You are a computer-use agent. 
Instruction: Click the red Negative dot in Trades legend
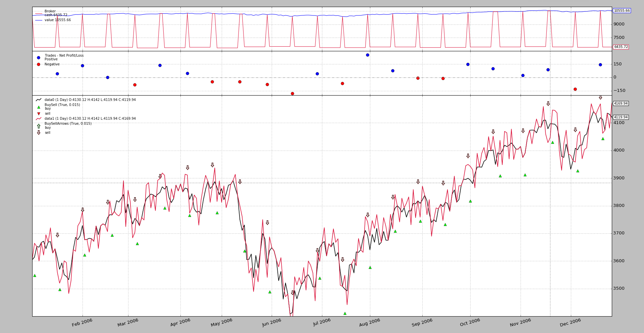tap(39, 64)
